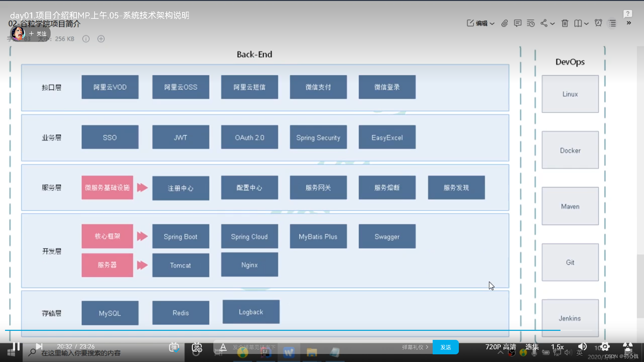Image resolution: width=644 pixels, height=362 pixels.
Task: Click the 阿里云VOD interface block
Action: (109, 87)
